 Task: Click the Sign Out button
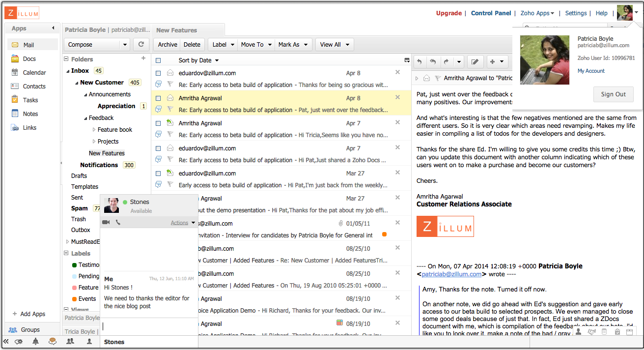(x=613, y=94)
